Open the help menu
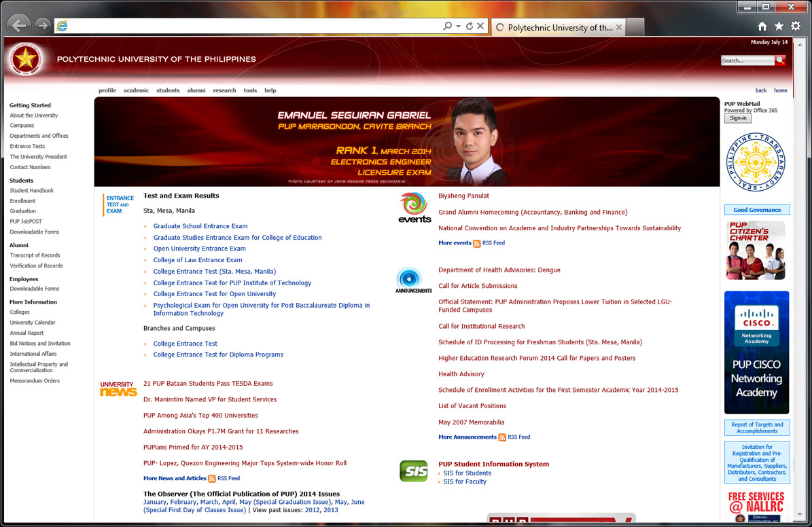 pyautogui.click(x=270, y=90)
